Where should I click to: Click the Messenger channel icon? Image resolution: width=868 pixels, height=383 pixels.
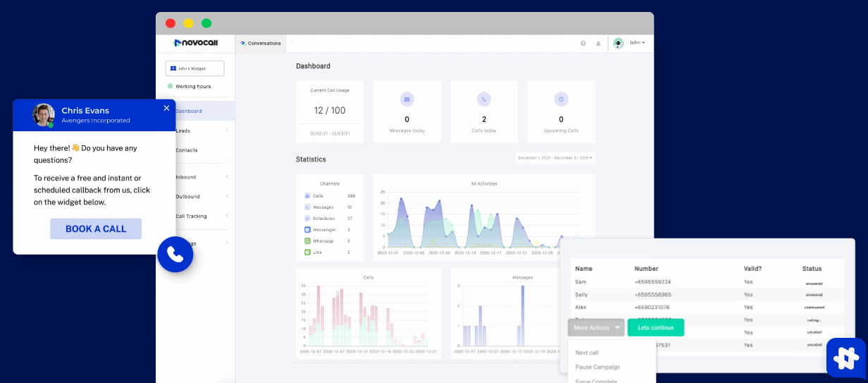coord(307,230)
